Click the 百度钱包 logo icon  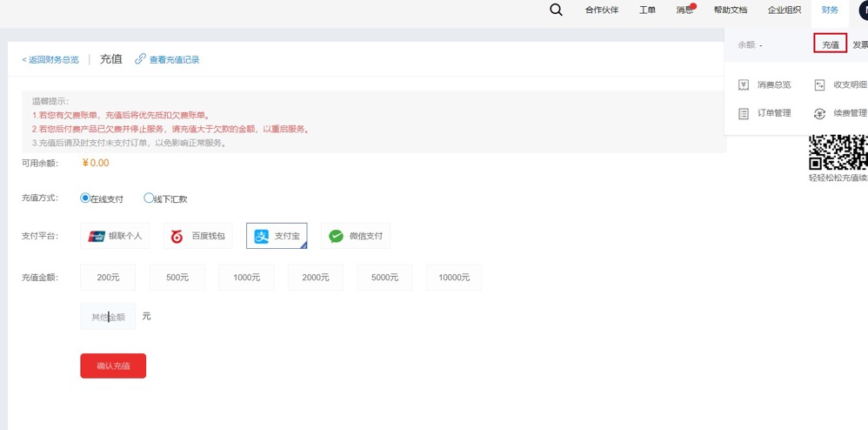click(x=177, y=237)
